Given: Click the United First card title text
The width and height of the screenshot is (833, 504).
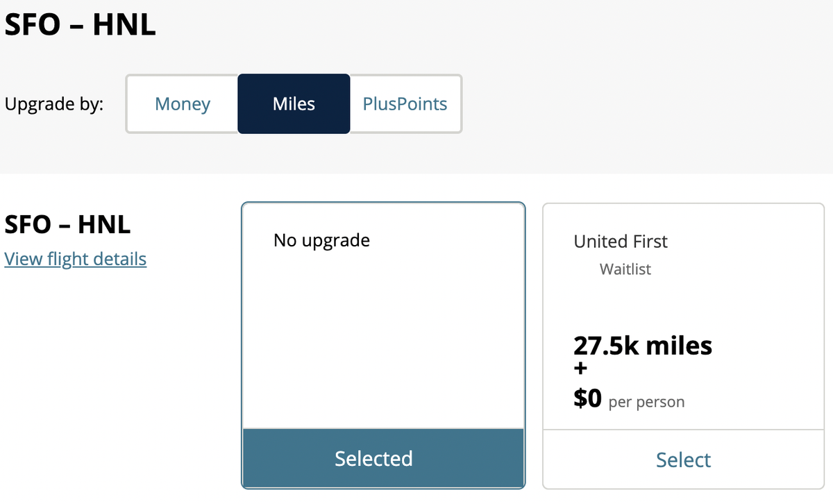Looking at the screenshot, I should coord(621,241).
